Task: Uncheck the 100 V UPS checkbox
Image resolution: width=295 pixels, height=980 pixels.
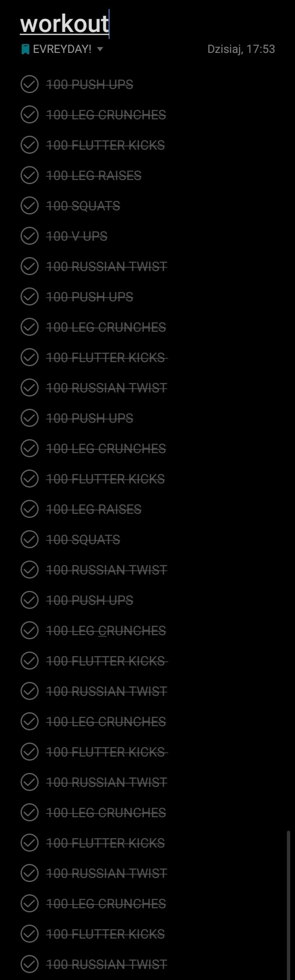Action: tap(29, 236)
